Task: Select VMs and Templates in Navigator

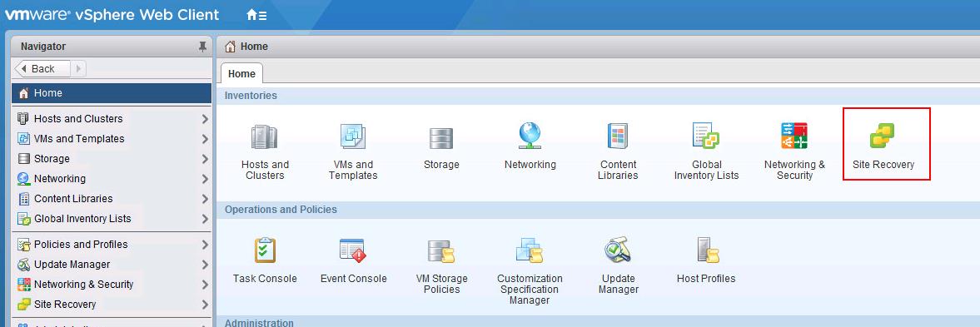Action: point(112,138)
